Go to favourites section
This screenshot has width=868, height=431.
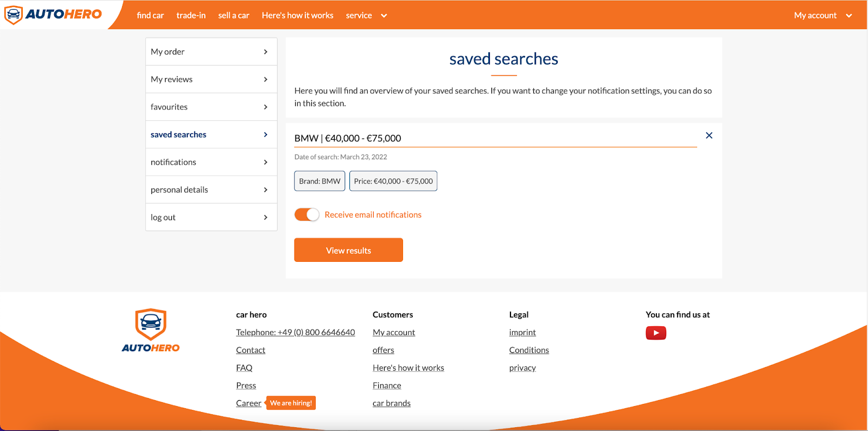coord(211,107)
